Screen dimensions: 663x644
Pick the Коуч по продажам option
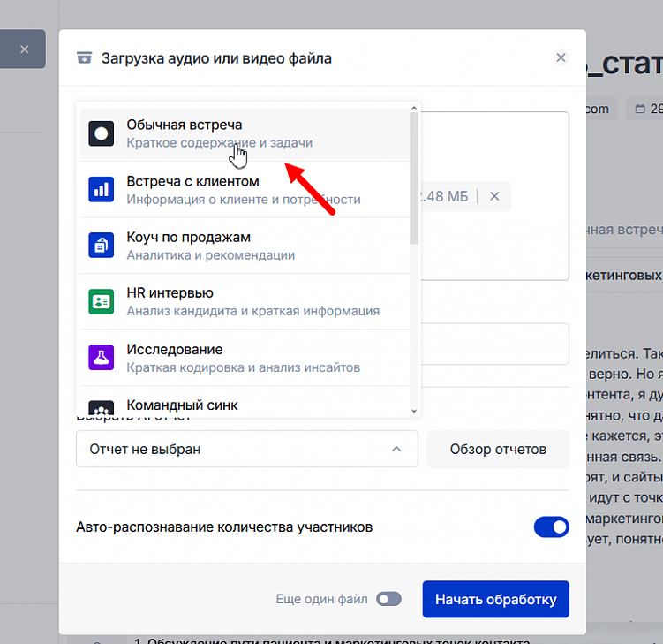[x=245, y=246]
